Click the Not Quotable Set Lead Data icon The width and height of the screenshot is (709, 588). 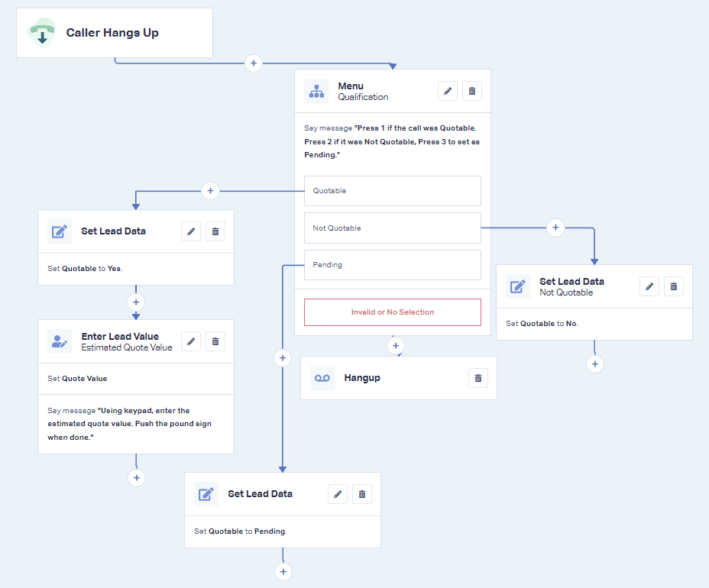point(518,286)
